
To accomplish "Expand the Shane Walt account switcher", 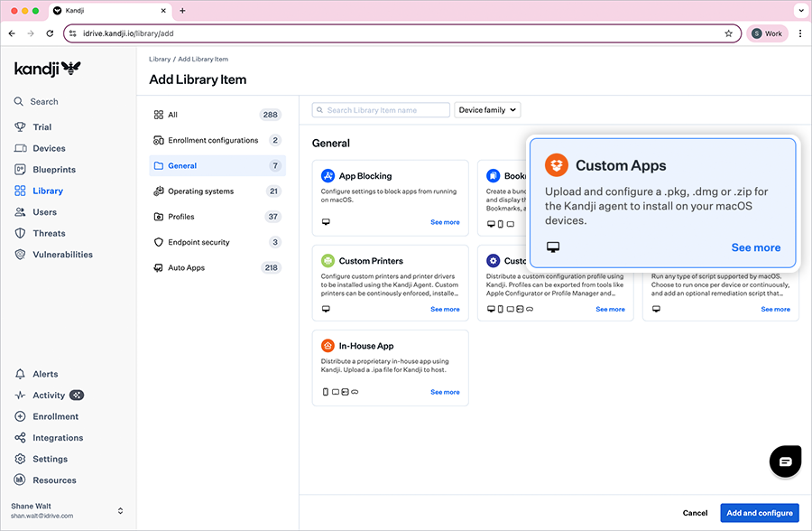I will [120, 511].
